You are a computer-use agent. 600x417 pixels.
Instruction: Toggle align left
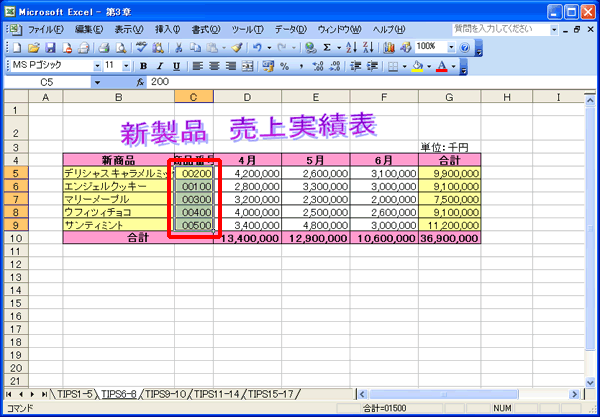click(197, 66)
